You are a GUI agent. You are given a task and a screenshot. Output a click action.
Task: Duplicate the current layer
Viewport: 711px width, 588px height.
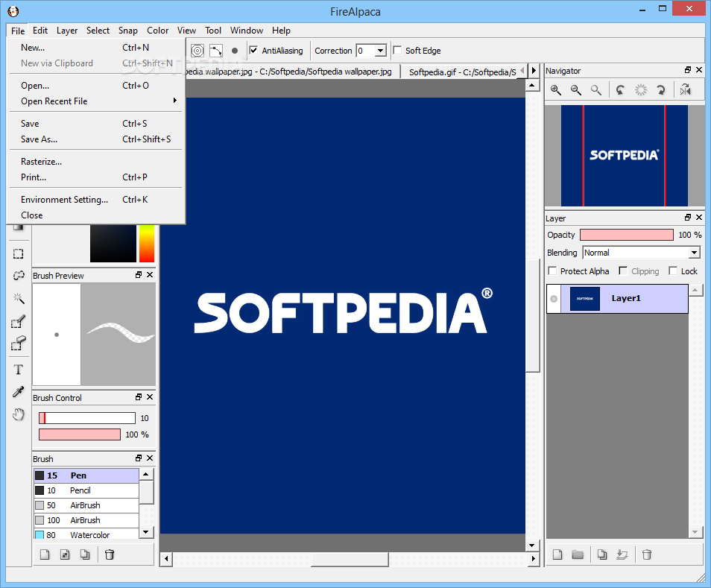point(602,554)
